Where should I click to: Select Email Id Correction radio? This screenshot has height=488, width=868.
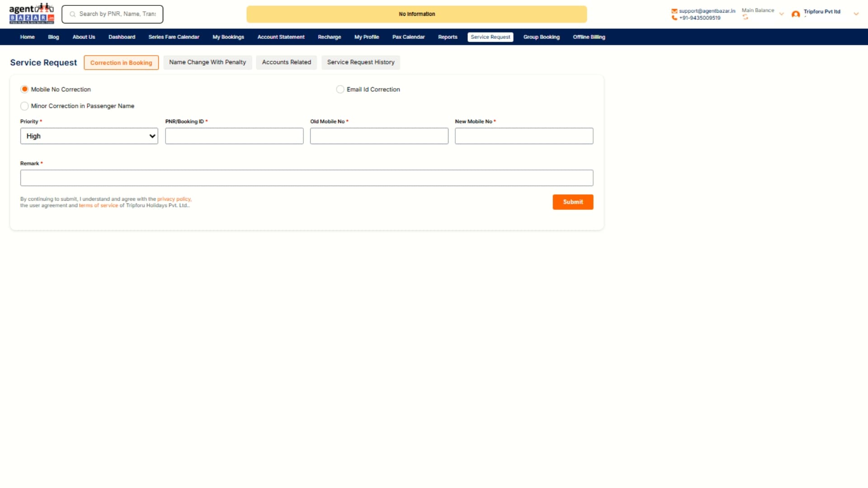pos(340,89)
